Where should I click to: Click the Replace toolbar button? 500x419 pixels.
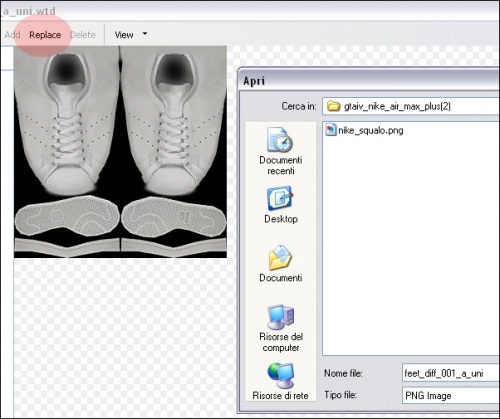45,35
